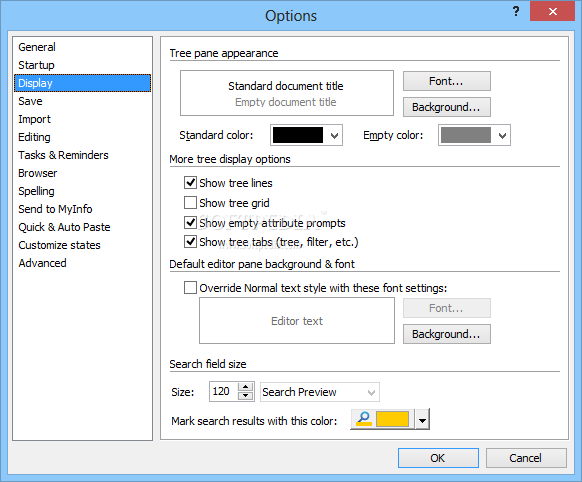The width and height of the screenshot is (582, 482).
Task: Close the Options dialog
Action: 552,12
